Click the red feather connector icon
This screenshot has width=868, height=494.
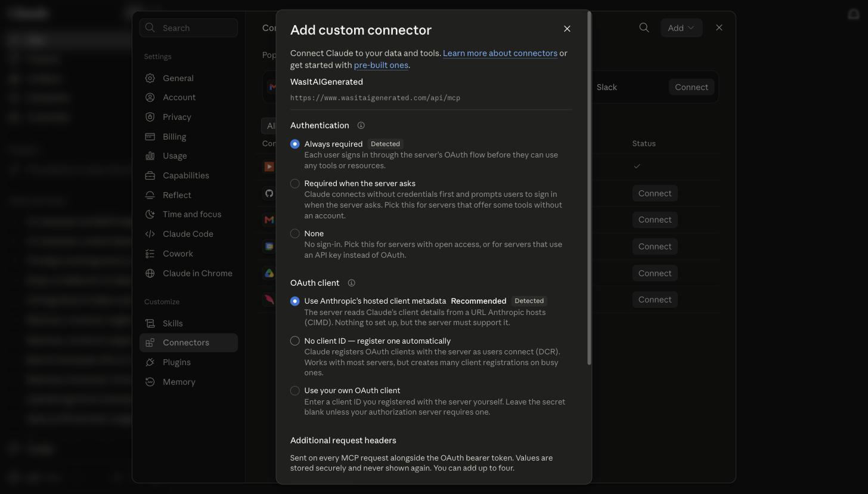(x=269, y=300)
